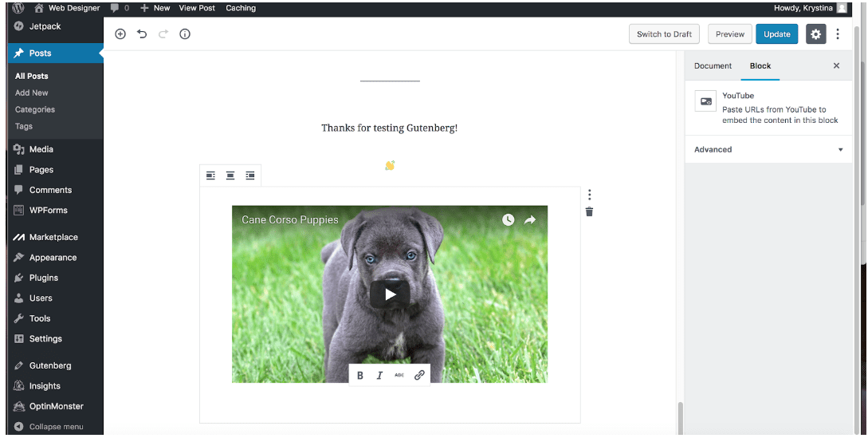Expand the Advanced panel section
The height and width of the screenshot is (438, 868).
pos(768,149)
